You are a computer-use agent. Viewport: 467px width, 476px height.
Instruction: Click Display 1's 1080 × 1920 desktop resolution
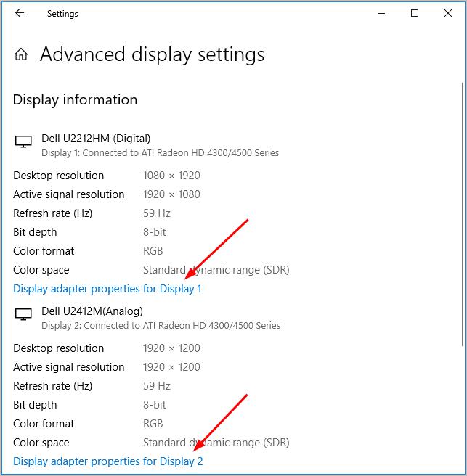pos(171,176)
